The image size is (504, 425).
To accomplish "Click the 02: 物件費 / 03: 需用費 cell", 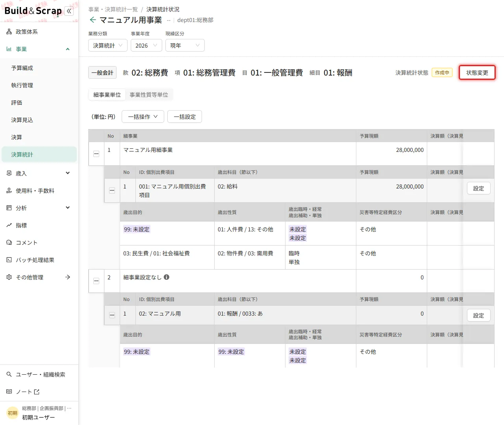I will [x=250, y=257].
